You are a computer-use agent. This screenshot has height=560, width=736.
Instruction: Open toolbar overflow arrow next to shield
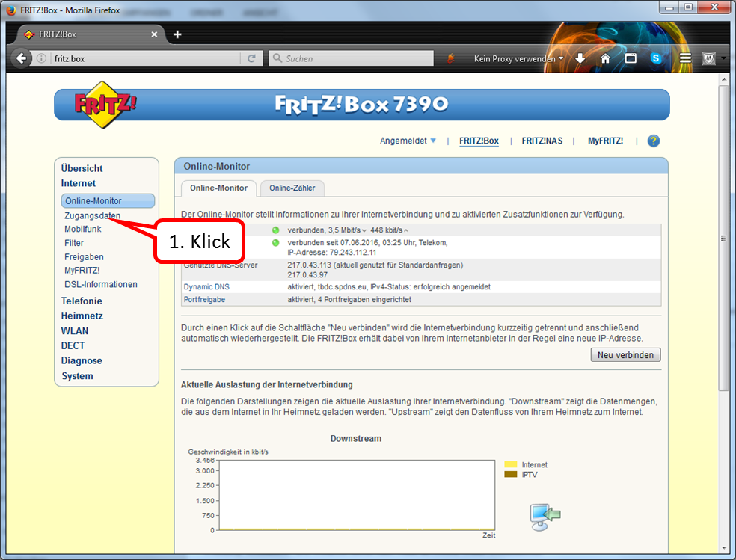point(724,58)
